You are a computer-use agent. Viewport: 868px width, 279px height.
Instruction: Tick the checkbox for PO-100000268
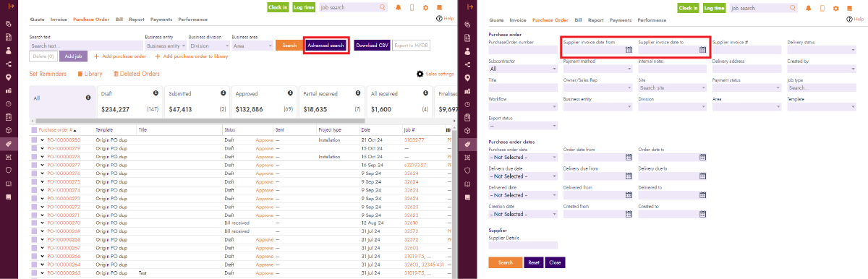pyautogui.click(x=34, y=240)
